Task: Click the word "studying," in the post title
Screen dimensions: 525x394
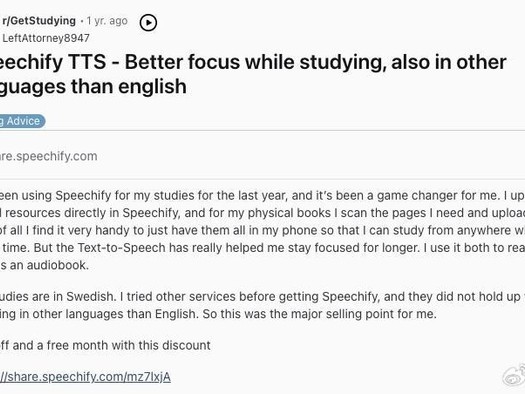Action: [x=343, y=63]
